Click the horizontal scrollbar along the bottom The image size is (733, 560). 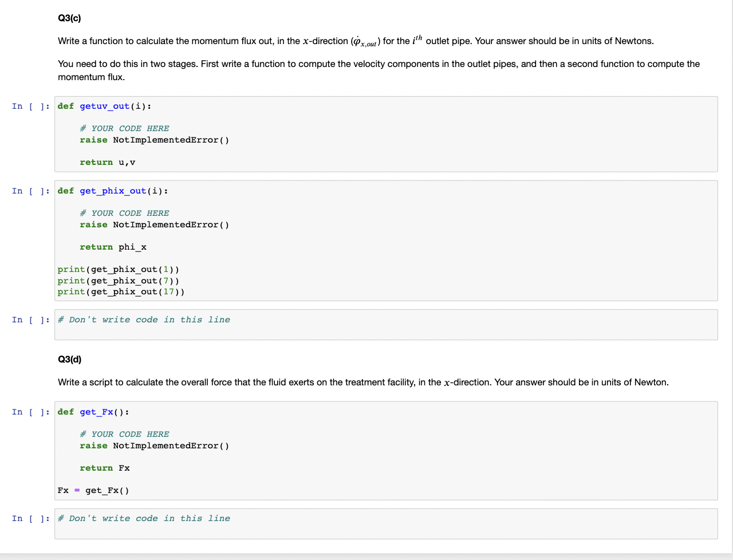(366, 557)
